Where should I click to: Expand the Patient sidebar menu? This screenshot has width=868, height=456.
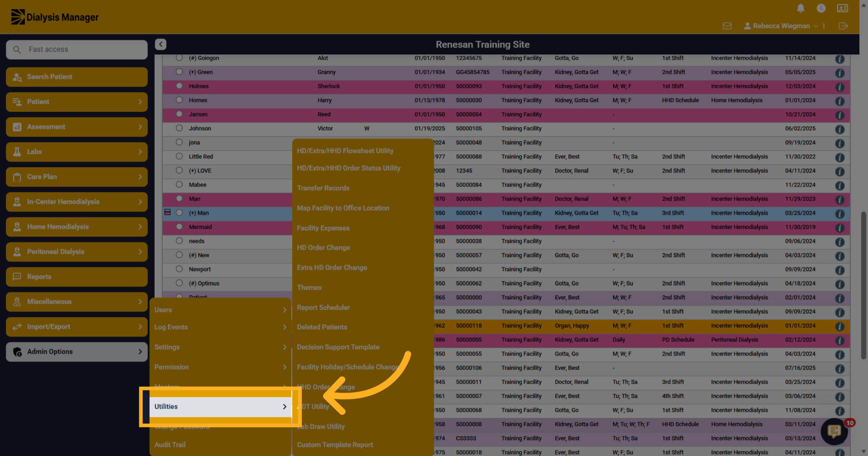(x=77, y=102)
